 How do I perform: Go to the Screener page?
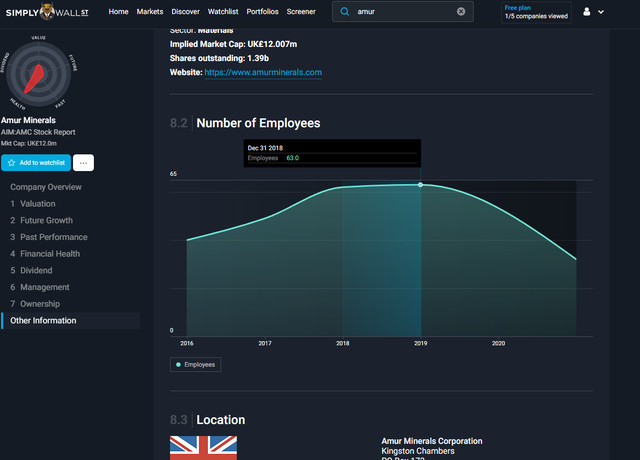pyautogui.click(x=301, y=11)
